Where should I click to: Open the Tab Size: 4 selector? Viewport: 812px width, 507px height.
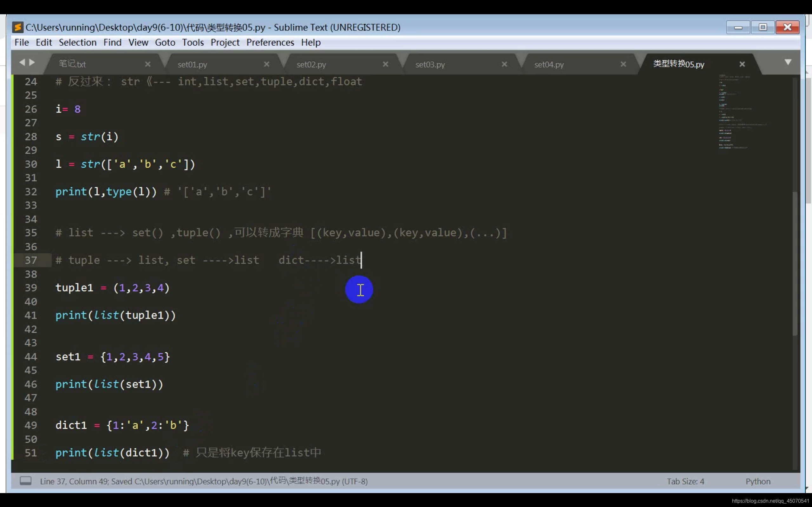pos(685,482)
